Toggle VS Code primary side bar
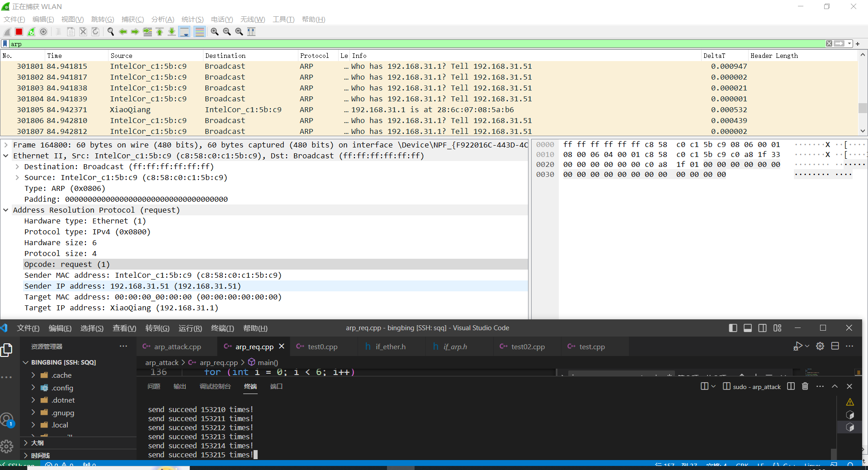The image size is (868, 470). point(733,328)
